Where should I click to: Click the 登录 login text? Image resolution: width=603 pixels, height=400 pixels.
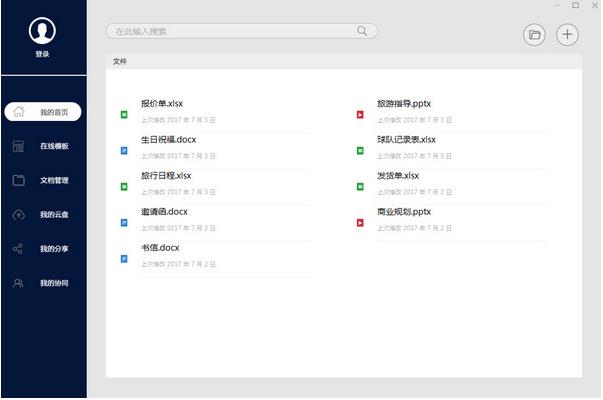pyautogui.click(x=42, y=54)
